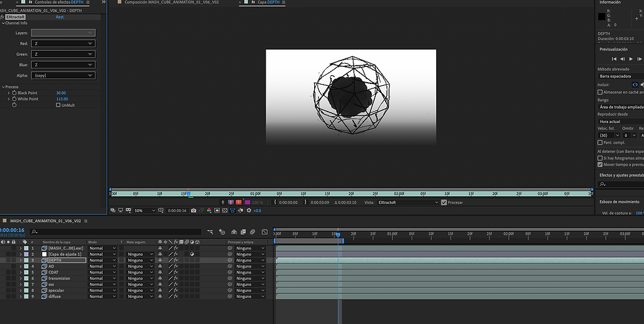The width and height of the screenshot is (644, 324).
Task: Set out point to current time
Action: [306, 202]
